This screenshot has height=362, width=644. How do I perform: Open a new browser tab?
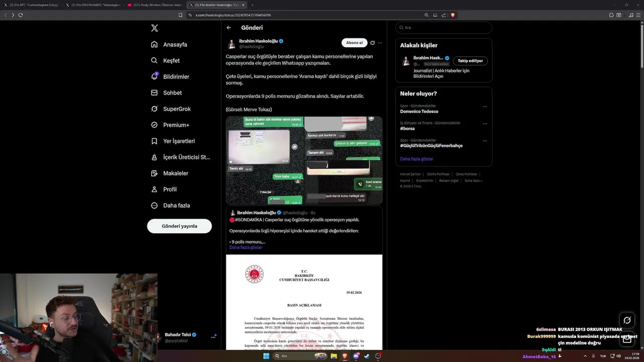253,5
